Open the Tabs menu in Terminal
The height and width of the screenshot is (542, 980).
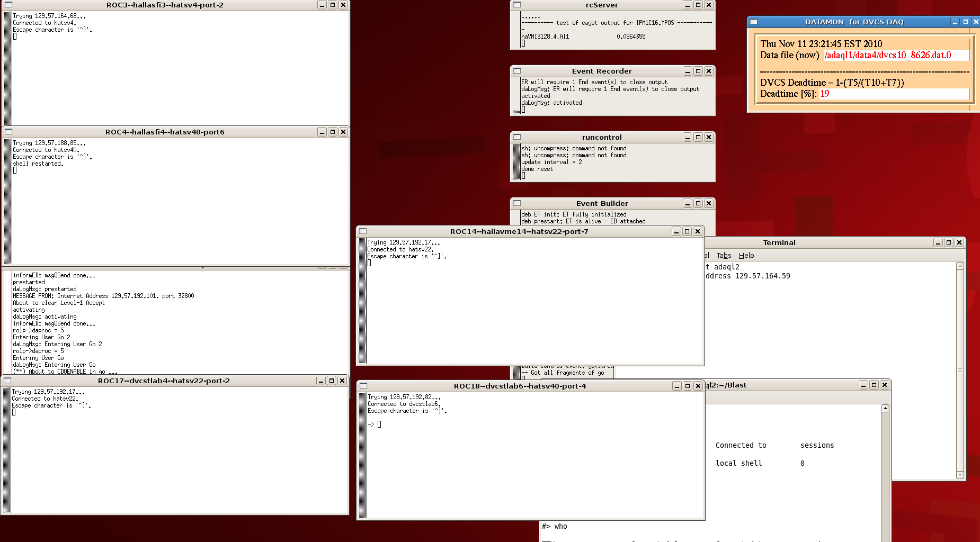pos(724,255)
